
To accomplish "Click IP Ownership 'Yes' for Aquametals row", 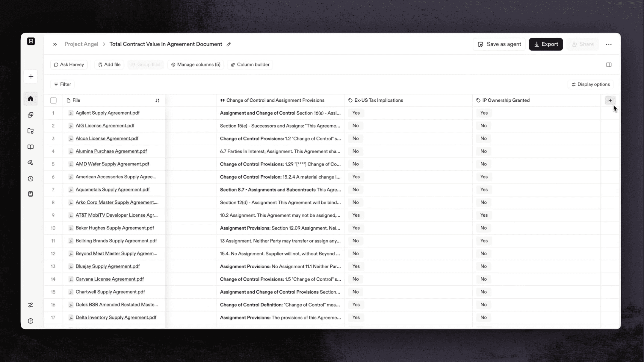I will (484, 190).
